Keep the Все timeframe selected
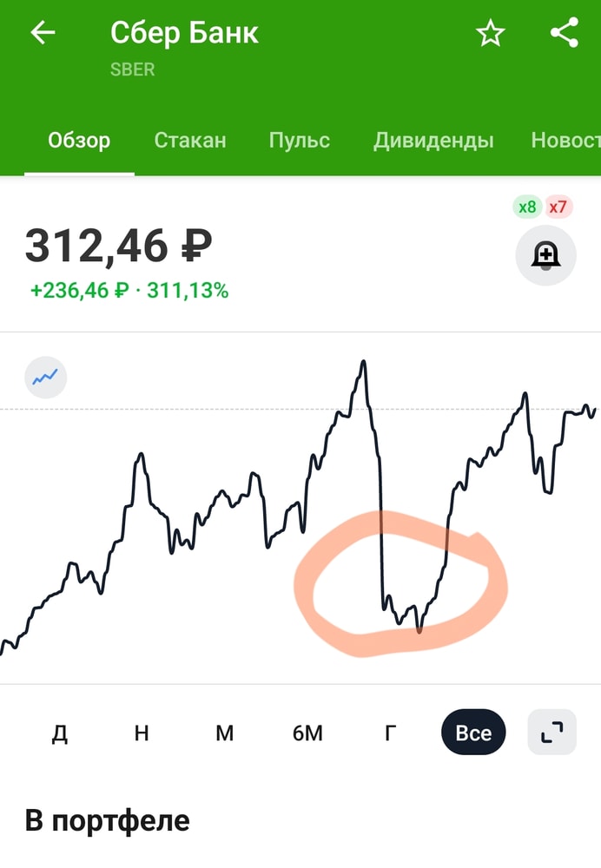Viewport: 601px width, 868px height. click(473, 733)
